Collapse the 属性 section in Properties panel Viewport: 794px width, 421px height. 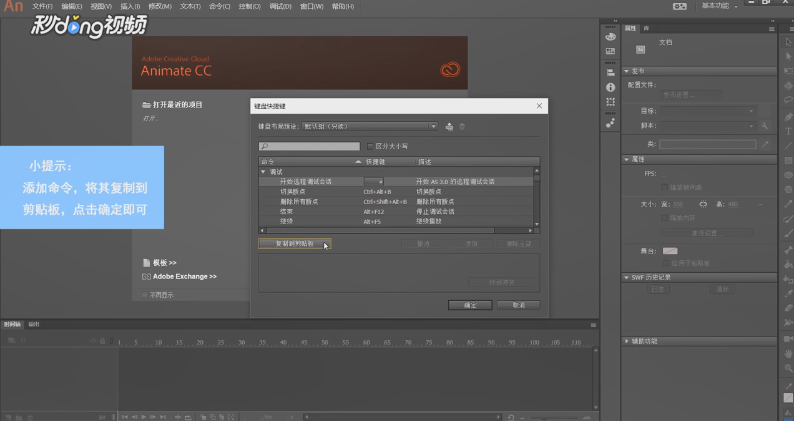pyautogui.click(x=626, y=159)
